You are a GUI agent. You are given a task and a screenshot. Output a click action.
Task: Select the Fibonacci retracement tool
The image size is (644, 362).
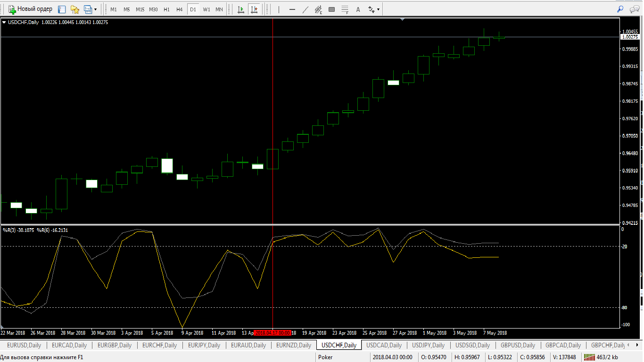[x=345, y=9]
